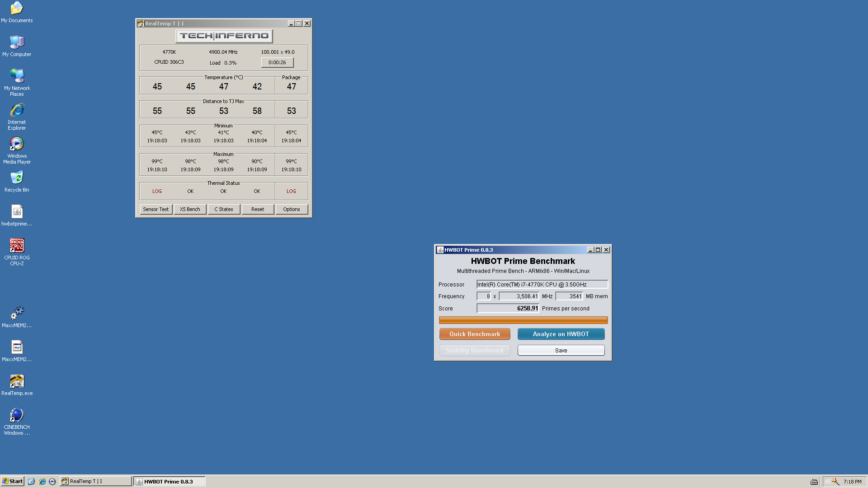Click the HWBOT Prime title bar Java icon
The width and height of the screenshot is (868, 488).
tap(440, 250)
